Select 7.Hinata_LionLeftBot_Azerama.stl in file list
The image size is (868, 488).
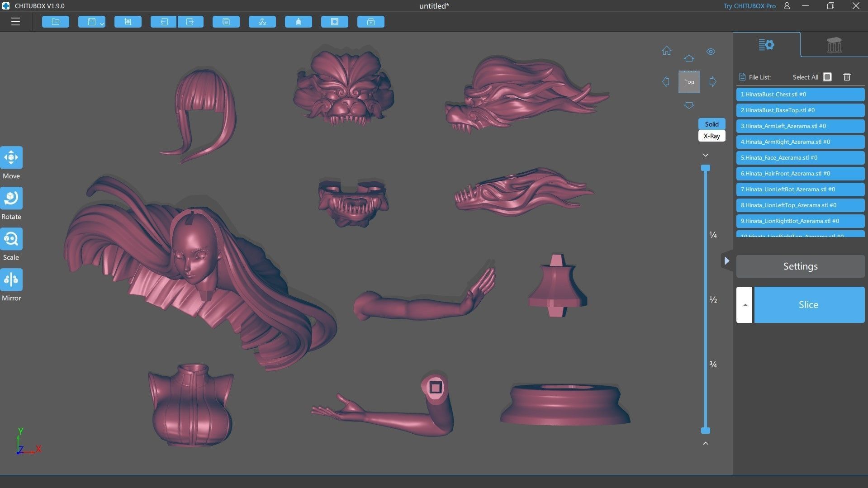click(x=800, y=190)
